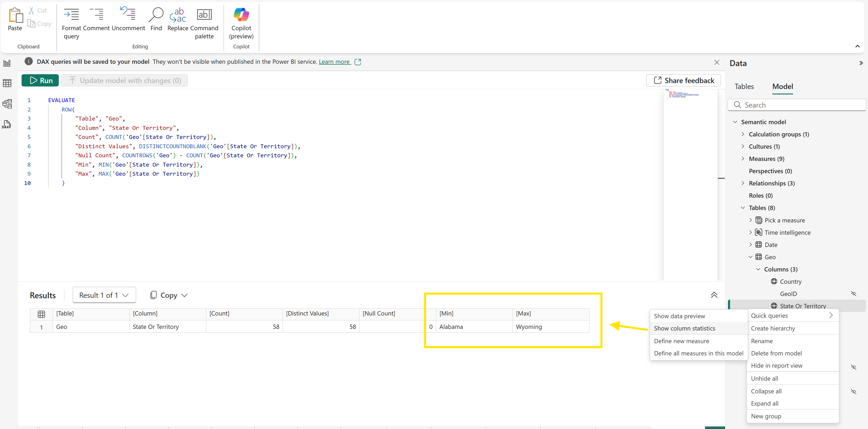This screenshot has height=429, width=868.
Task: Switch to the Tables tab
Action: (x=744, y=87)
